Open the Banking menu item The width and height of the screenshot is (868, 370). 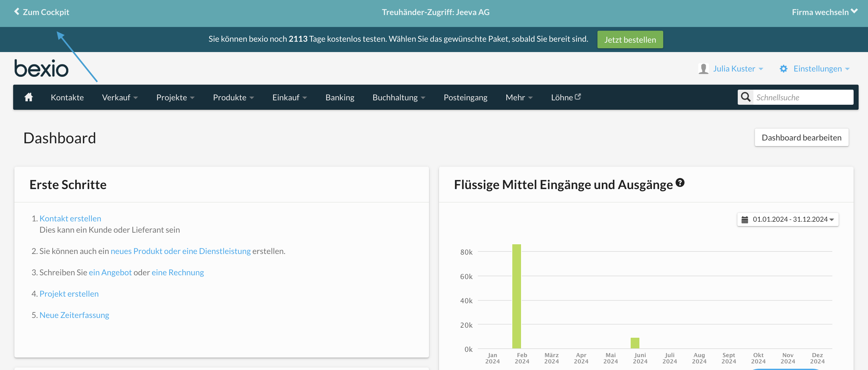pos(340,98)
